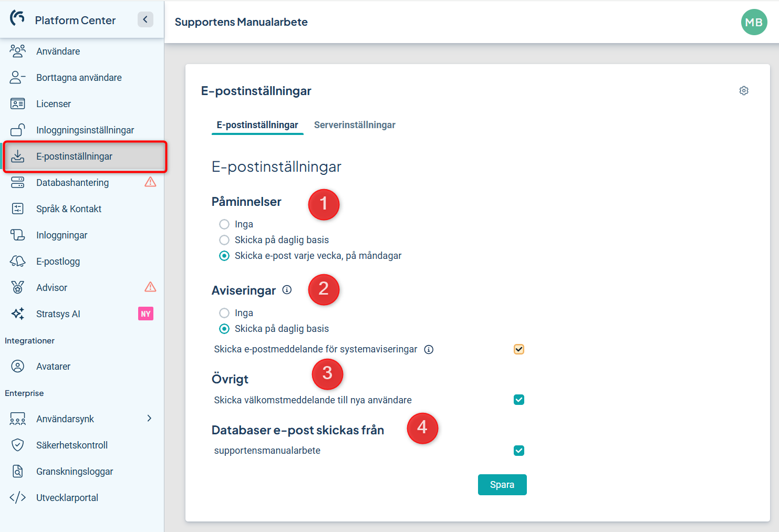Open the MB user avatar menu
Image resolution: width=779 pixels, height=532 pixels.
click(x=754, y=22)
